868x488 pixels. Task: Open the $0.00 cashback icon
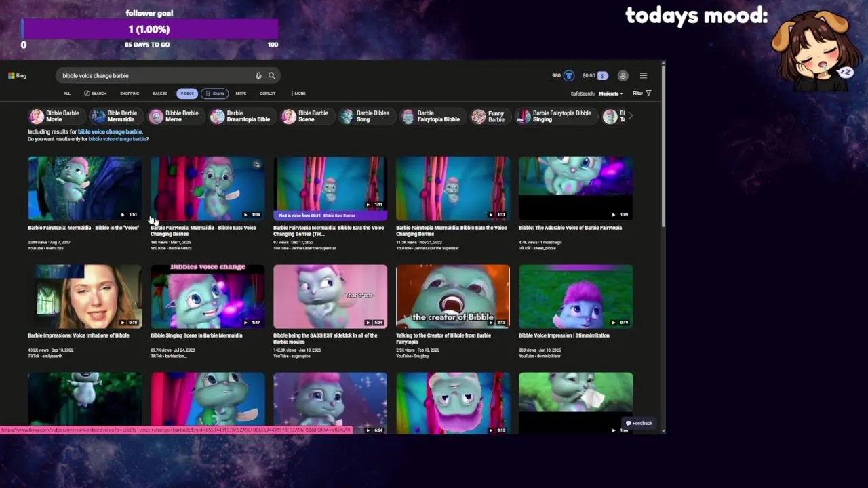pos(602,75)
